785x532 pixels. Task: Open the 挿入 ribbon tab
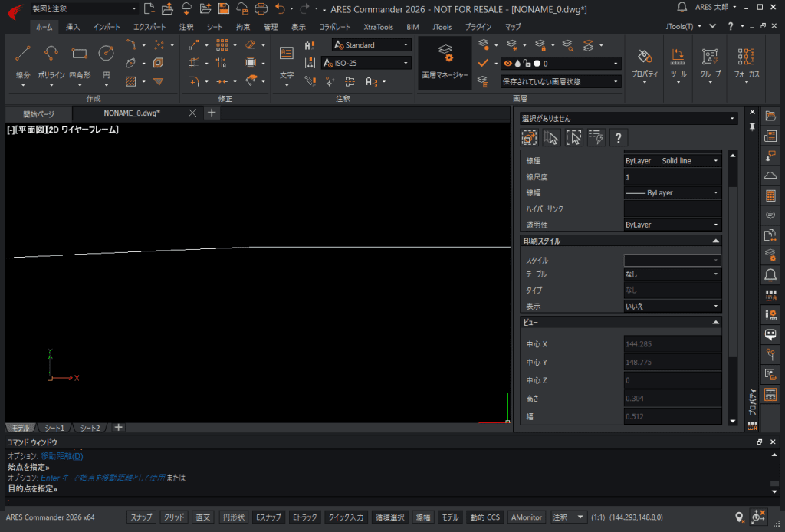(73, 27)
